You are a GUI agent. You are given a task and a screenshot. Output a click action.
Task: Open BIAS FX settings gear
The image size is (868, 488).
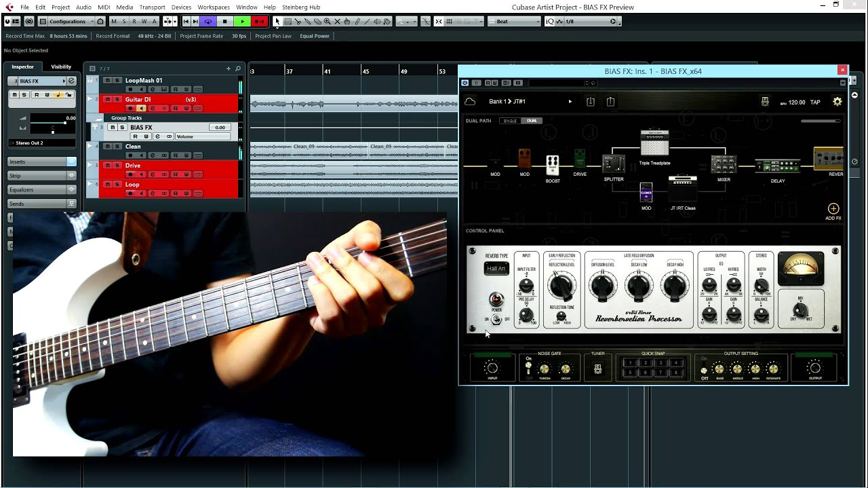point(837,102)
